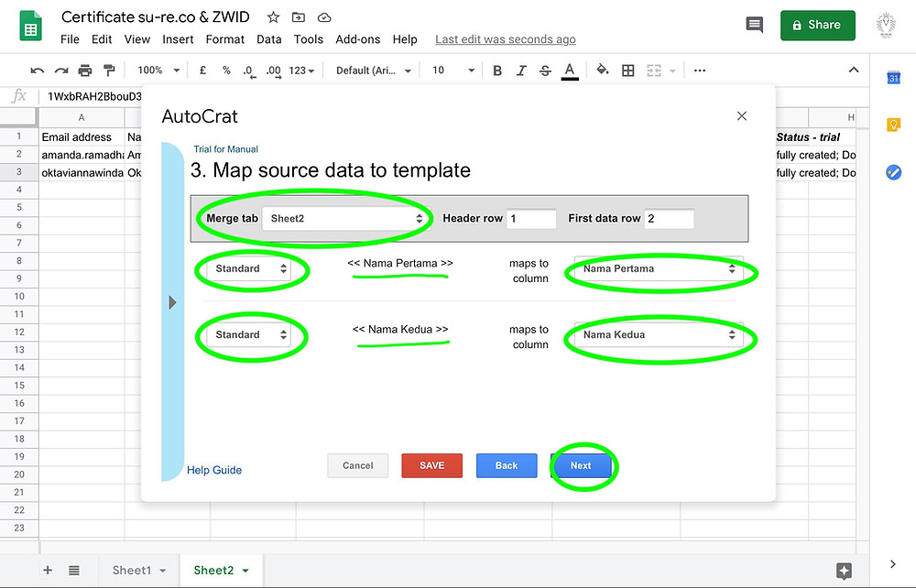Open the account profile avatar
Image resolution: width=916 pixels, height=588 pixels.
pyautogui.click(x=886, y=25)
